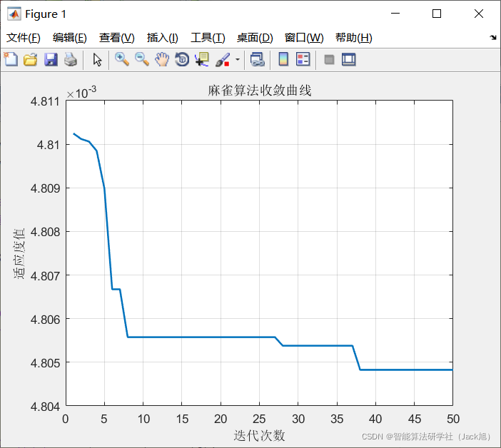Click the y-axis tick label 4.804

(45, 407)
